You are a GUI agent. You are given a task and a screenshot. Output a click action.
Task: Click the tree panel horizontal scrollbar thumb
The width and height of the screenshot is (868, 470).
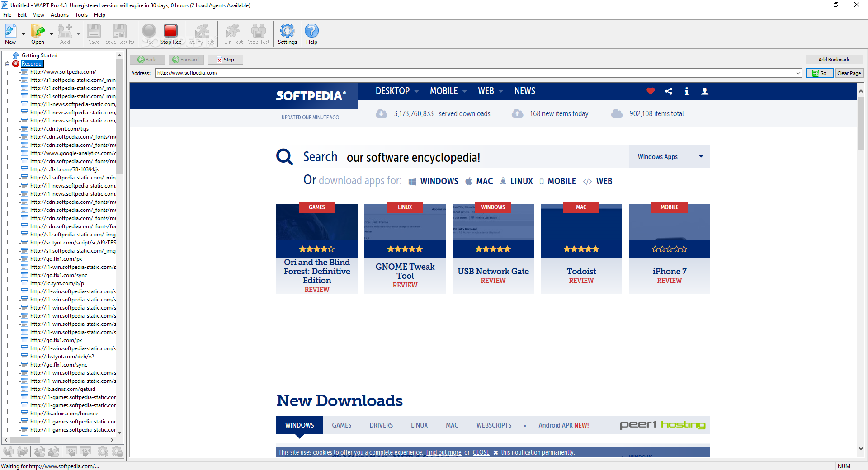[x=24, y=440]
